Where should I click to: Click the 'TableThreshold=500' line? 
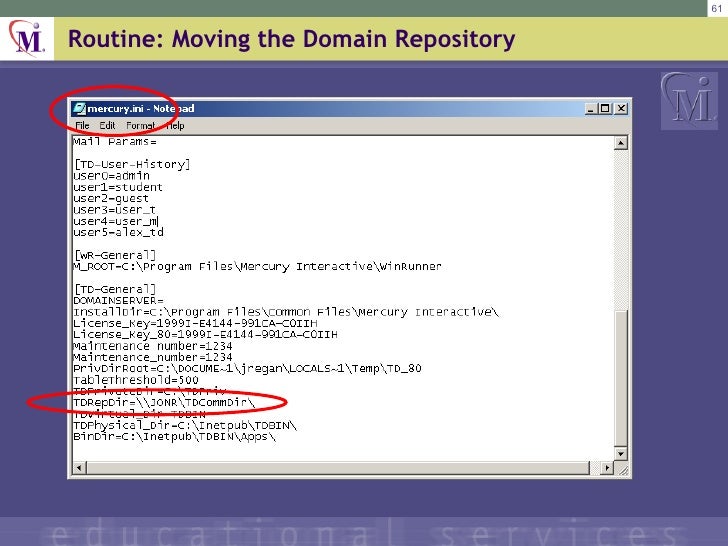pos(136,380)
